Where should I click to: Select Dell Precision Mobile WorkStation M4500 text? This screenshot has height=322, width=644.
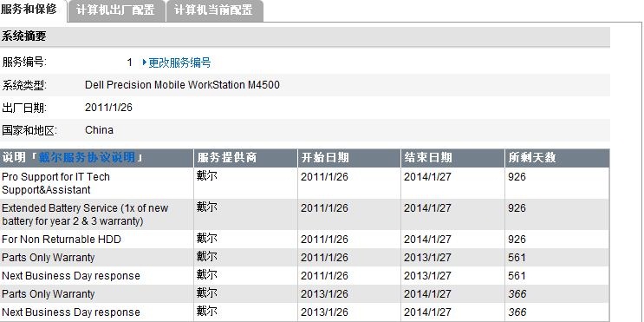182,85
